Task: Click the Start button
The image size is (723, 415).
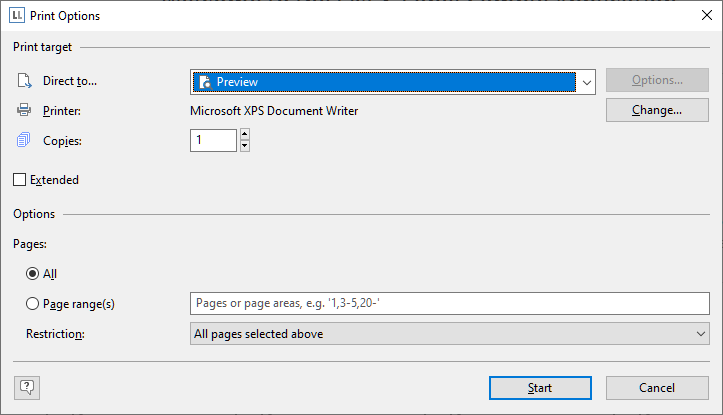Action: (x=540, y=388)
